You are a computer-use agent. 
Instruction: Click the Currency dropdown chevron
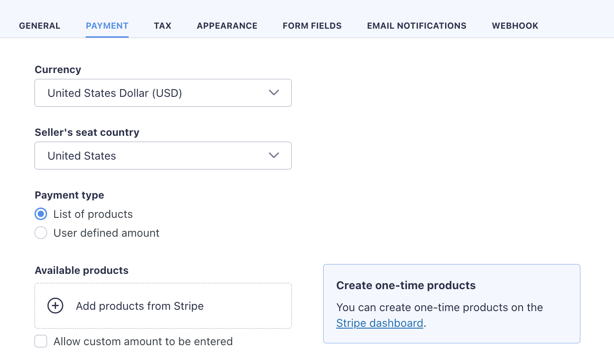pos(274,93)
